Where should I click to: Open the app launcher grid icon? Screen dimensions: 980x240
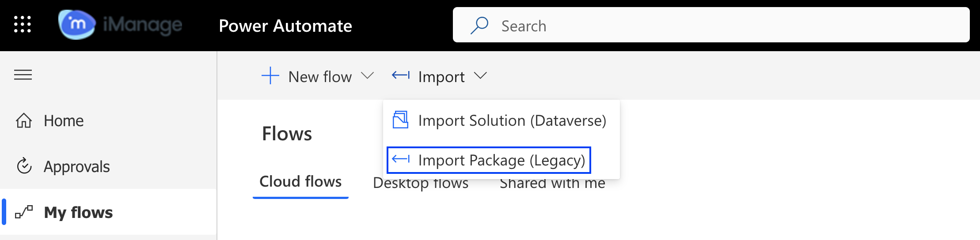(23, 25)
